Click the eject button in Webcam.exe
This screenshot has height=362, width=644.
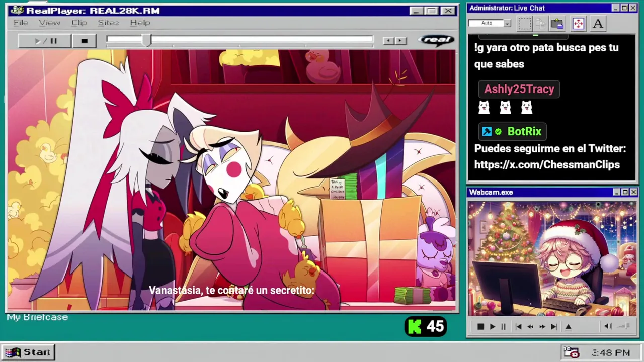coord(568,327)
